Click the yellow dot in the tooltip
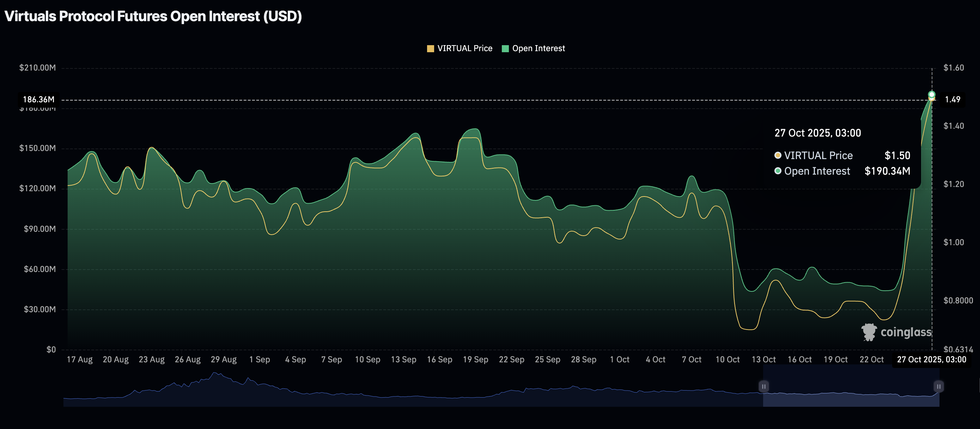The height and width of the screenshot is (429, 980). (x=778, y=155)
